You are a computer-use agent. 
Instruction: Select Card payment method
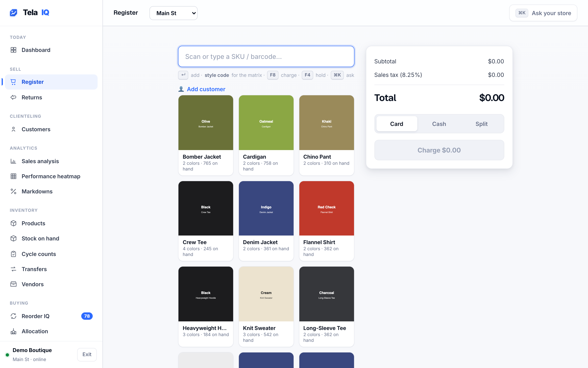click(396, 124)
